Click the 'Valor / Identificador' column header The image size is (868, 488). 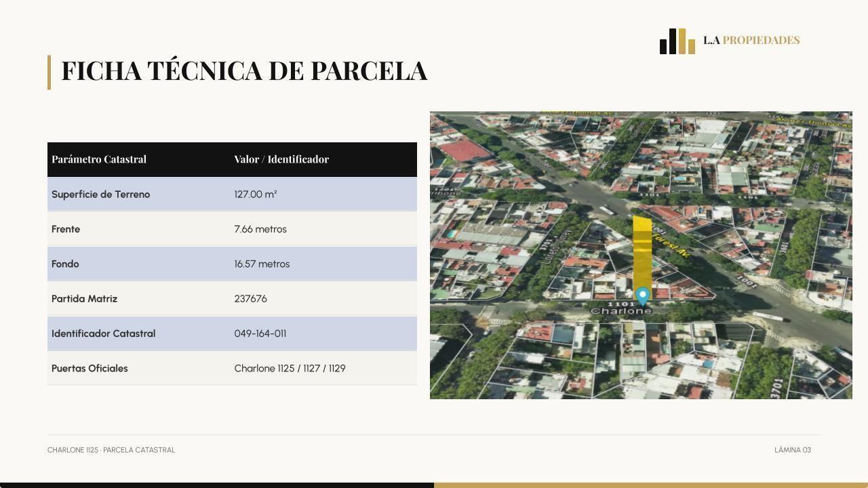click(281, 159)
